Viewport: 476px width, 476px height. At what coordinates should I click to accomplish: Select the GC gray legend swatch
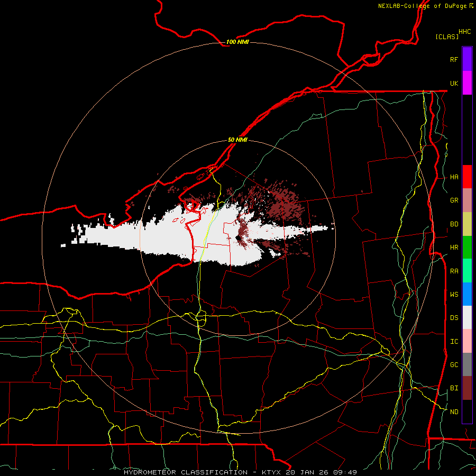[x=467, y=364]
